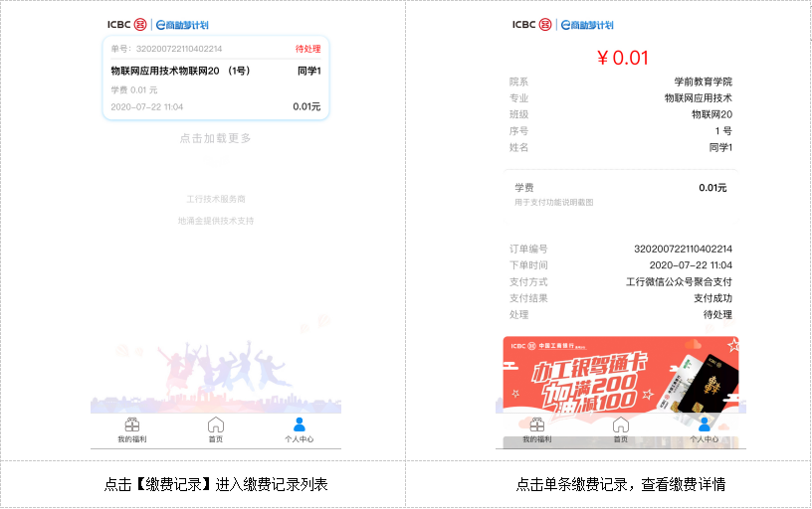
Task: Click 工行技术服务商 footer text
Action: pyautogui.click(x=216, y=199)
